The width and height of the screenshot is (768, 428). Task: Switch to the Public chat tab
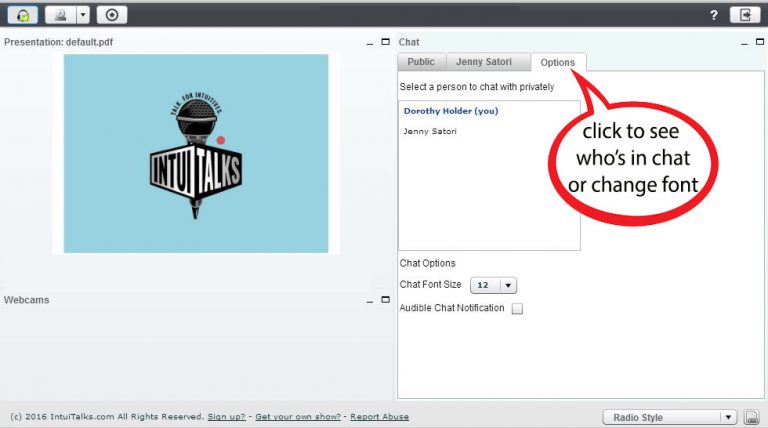[x=421, y=62]
